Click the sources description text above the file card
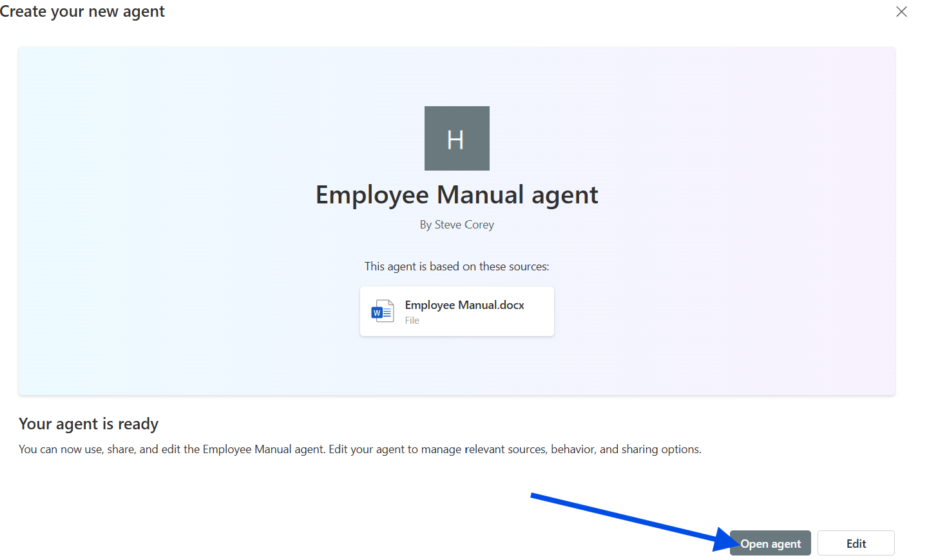The height and width of the screenshot is (560, 929). [457, 266]
